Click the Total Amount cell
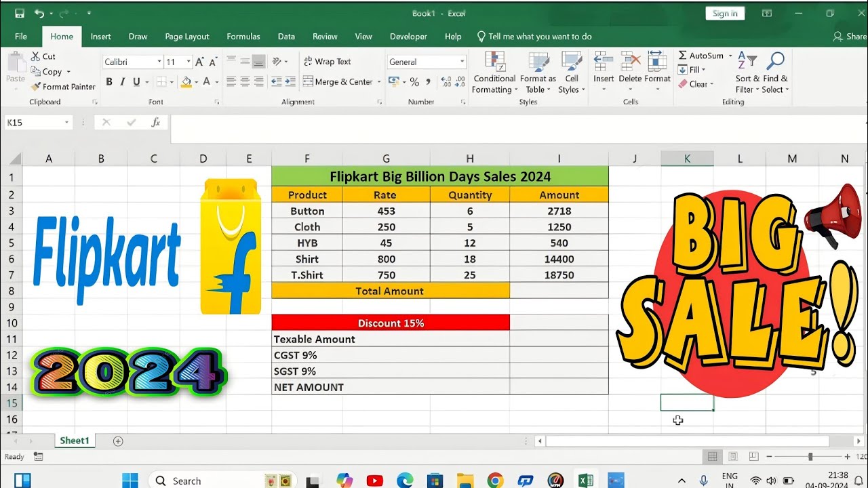Viewport: 868px width, 488px height. [x=390, y=291]
